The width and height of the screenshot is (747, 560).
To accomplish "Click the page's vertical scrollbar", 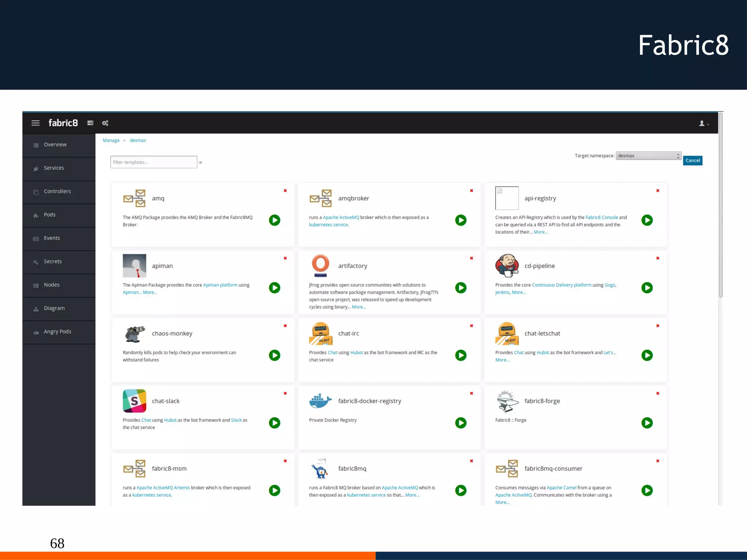I will (720, 204).
